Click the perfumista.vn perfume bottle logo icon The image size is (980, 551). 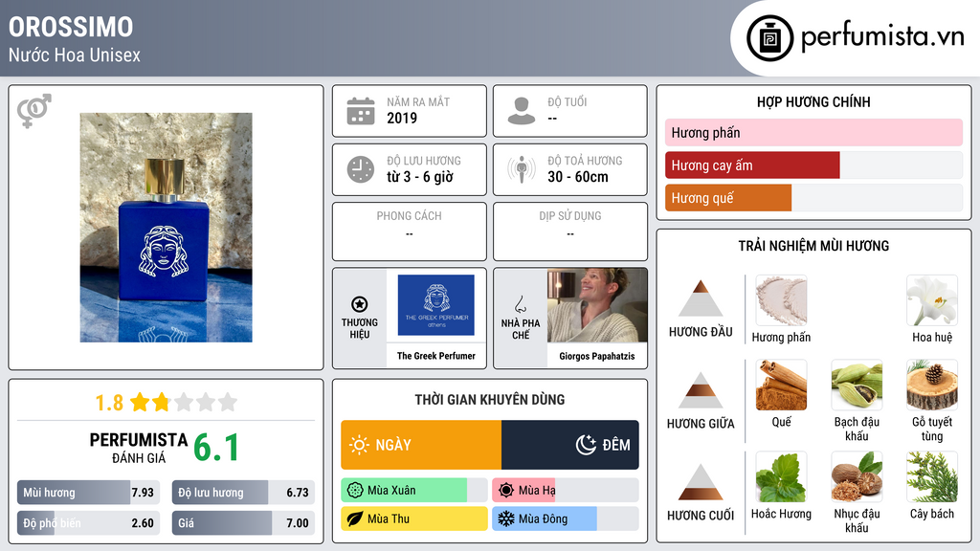pos(769,38)
